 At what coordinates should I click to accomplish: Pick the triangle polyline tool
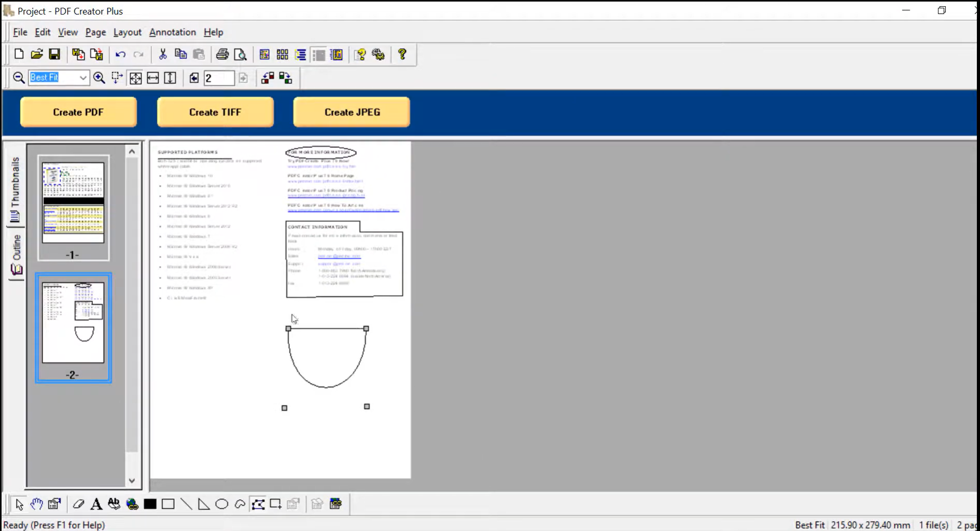point(204,504)
